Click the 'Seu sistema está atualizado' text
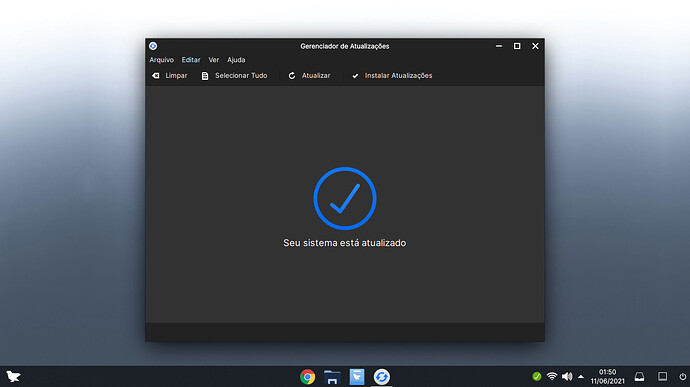This screenshot has height=387, width=690. point(345,243)
